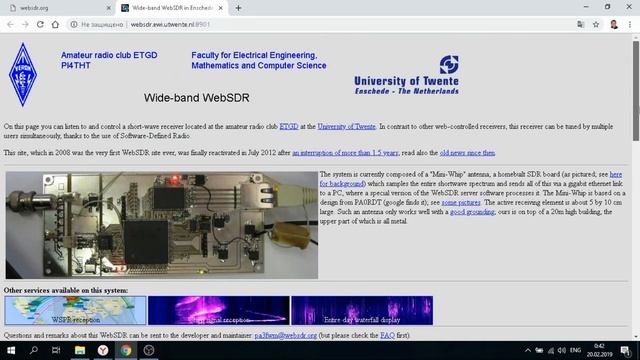The image size is (640, 360).
Task: Bookmark this page with star icon
Action: 596,24
